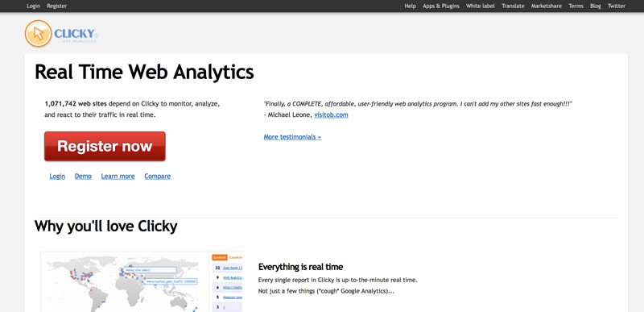Click the Michael Leone testimonial quote
Screen dimensions: 644x312
418,104
